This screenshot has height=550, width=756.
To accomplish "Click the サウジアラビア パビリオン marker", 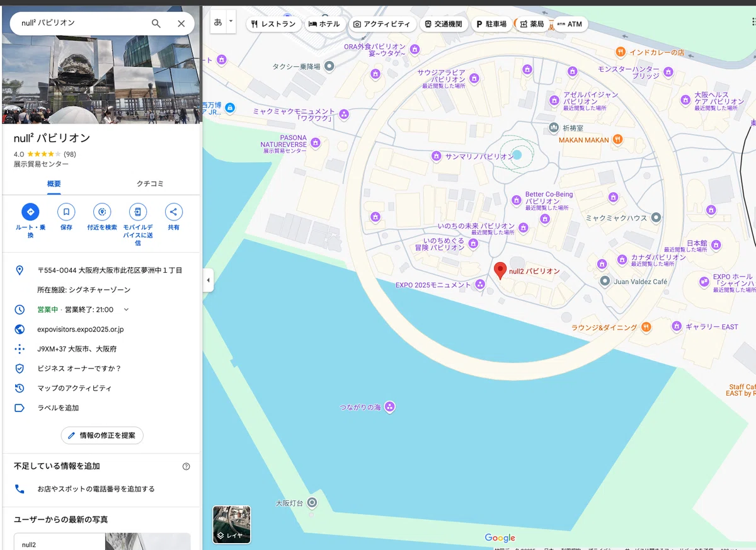I will (x=474, y=79).
